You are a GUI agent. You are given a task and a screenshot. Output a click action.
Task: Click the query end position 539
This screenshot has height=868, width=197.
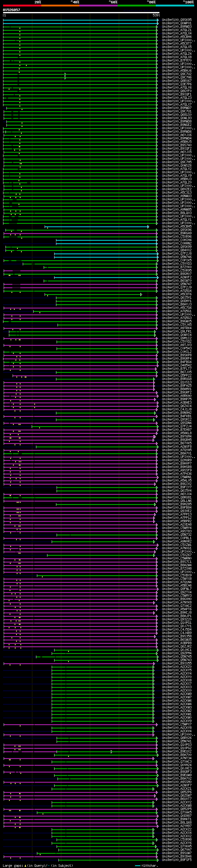155,15
